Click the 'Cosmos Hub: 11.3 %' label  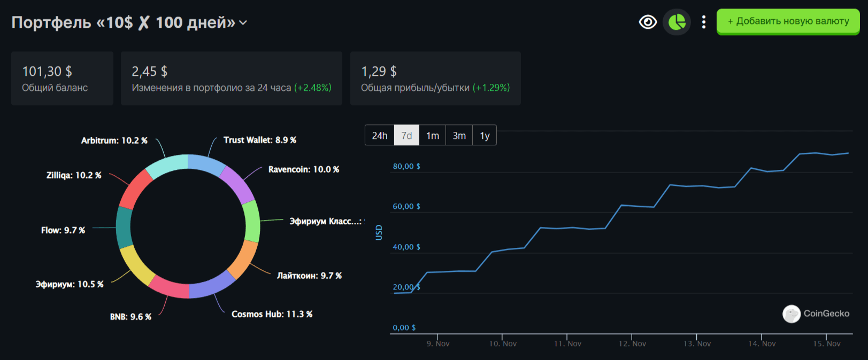click(272, 314)
